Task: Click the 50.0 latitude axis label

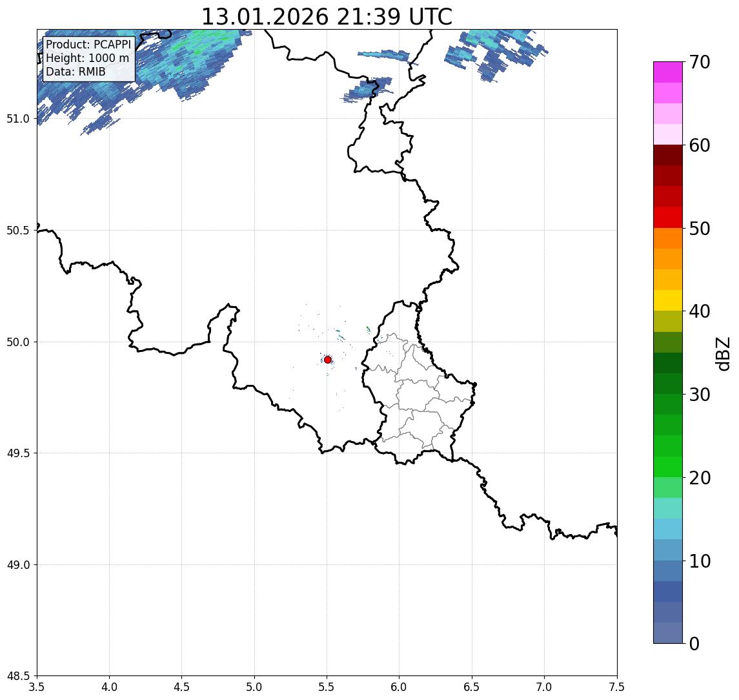Action: pos(18,342)
